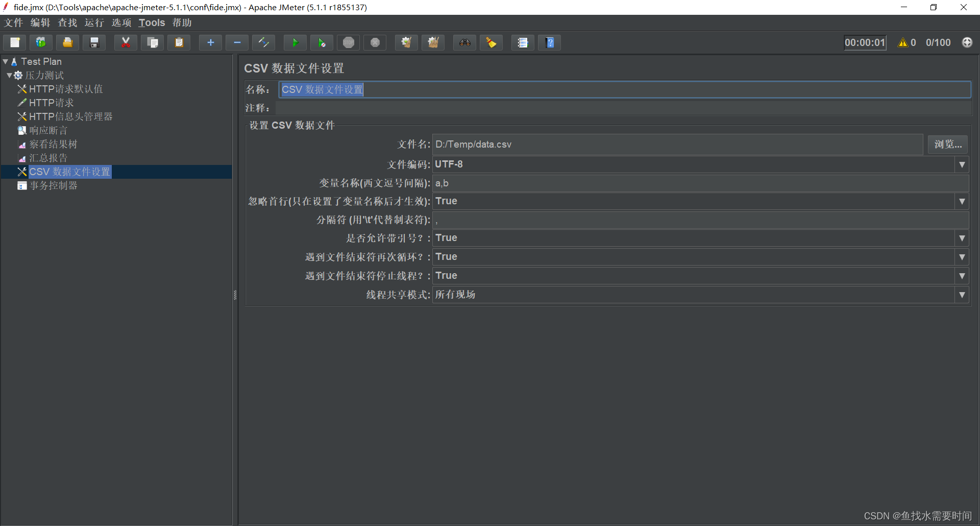
Task: Click the Shutdown test icon
Action: pos(375,42)
